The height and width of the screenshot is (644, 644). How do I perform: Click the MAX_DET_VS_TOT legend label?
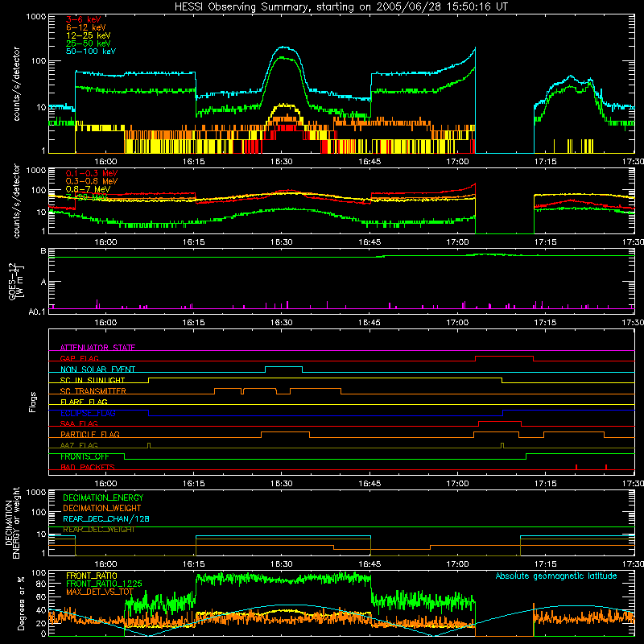click(x=100, y=592)
